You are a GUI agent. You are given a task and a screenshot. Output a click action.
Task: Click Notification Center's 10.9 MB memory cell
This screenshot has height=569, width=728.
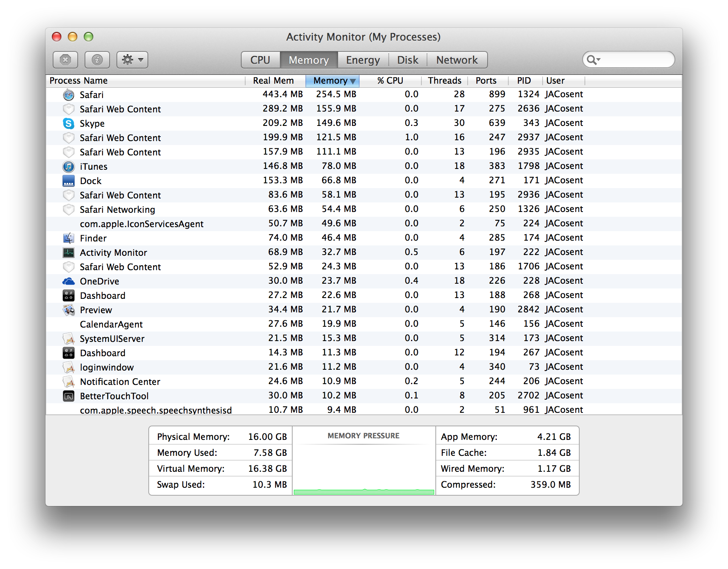(x=339, y=381)
